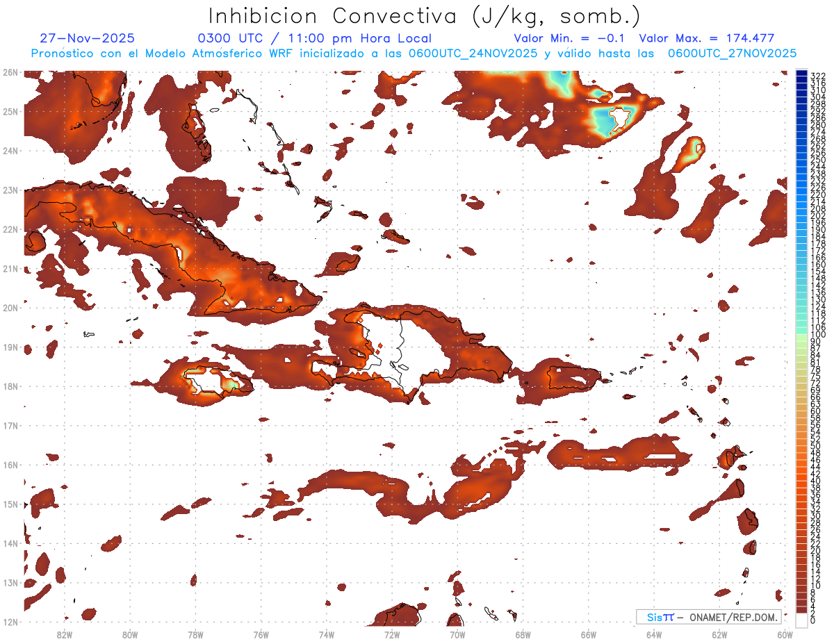834x644 pixels.
Task: Click the 64W longitude label
Action: point(654,634)
